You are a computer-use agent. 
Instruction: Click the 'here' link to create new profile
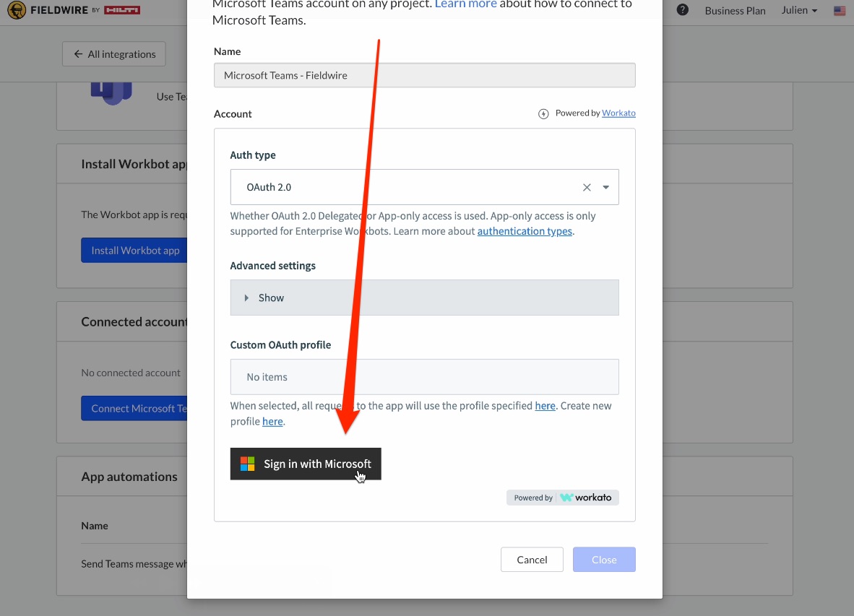(x=272, y=422)
